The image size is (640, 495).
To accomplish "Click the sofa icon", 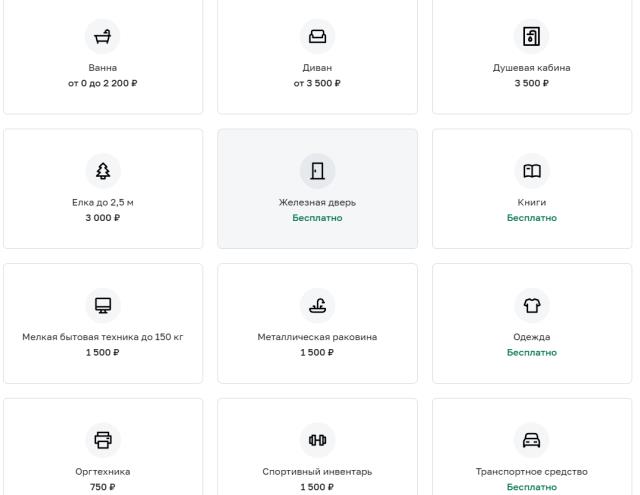I will coord(317,35).
